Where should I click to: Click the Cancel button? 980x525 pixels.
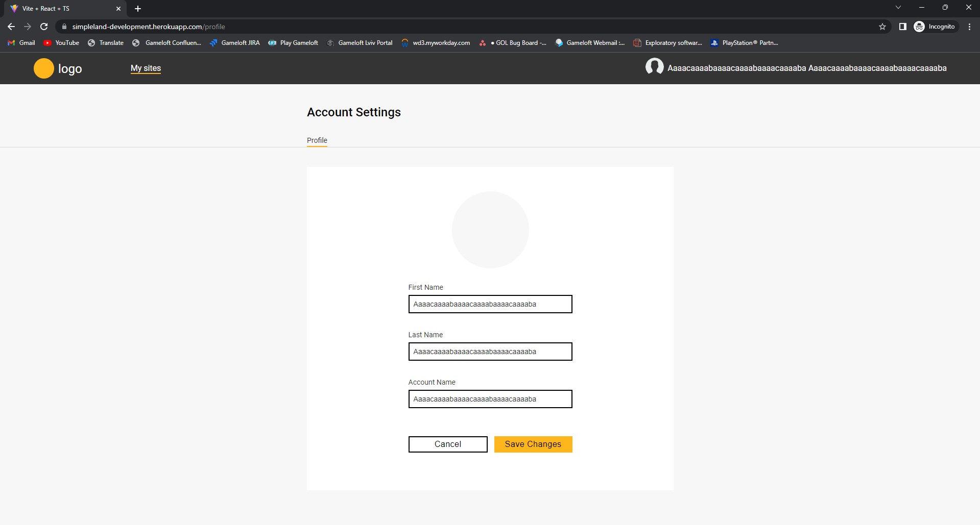click(447, 444)
